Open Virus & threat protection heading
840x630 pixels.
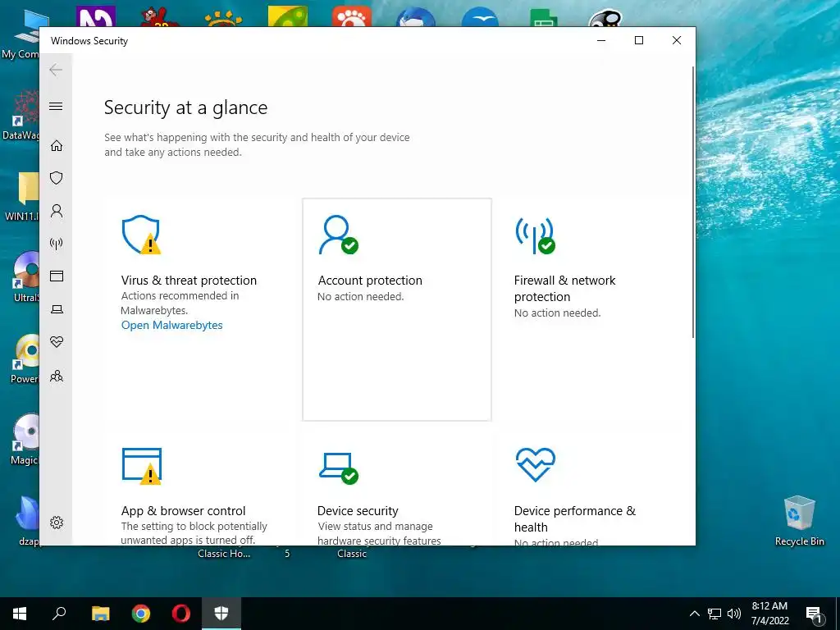[189, 281]
